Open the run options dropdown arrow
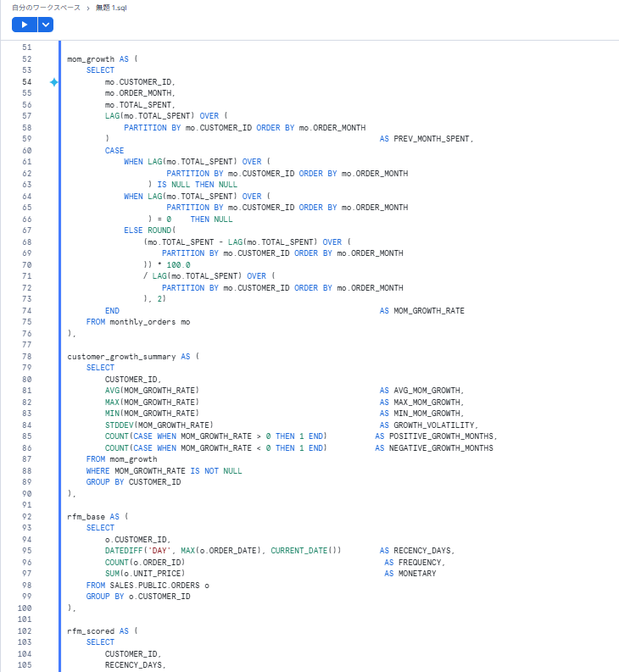Image resolution: width=619 pixels, height=672 pixels. click(46, 25)
